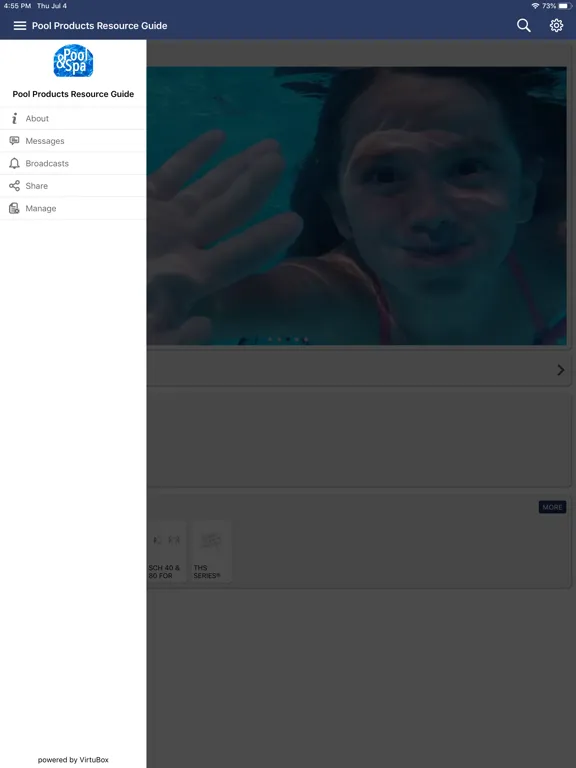Open the THS SERIES thumbnail

(211, 551)
